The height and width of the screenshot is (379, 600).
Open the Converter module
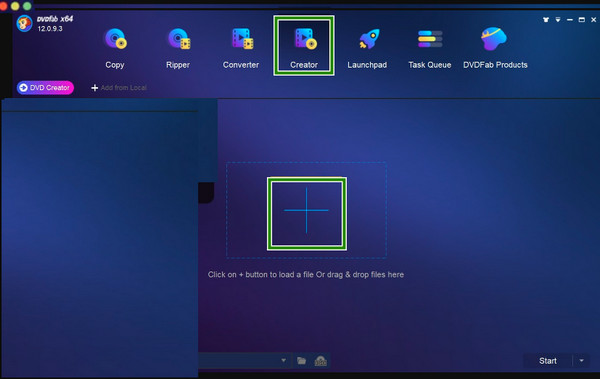click(241, 48)
